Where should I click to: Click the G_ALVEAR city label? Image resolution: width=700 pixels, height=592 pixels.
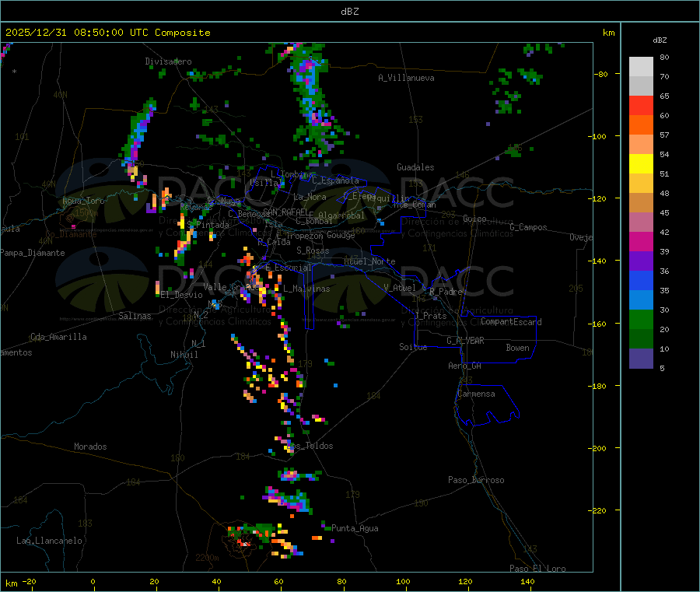click(465, 341)
